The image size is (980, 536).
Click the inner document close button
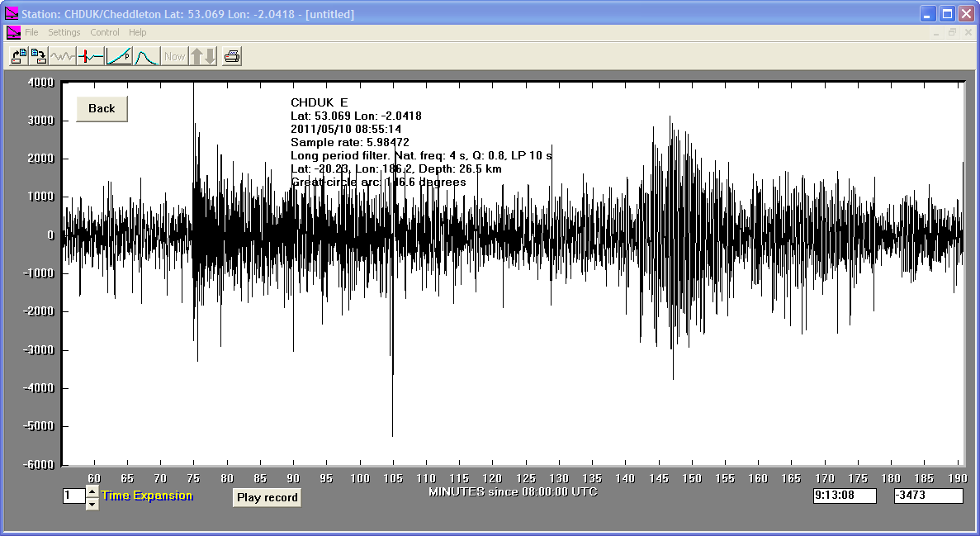(x=968, y=32)
